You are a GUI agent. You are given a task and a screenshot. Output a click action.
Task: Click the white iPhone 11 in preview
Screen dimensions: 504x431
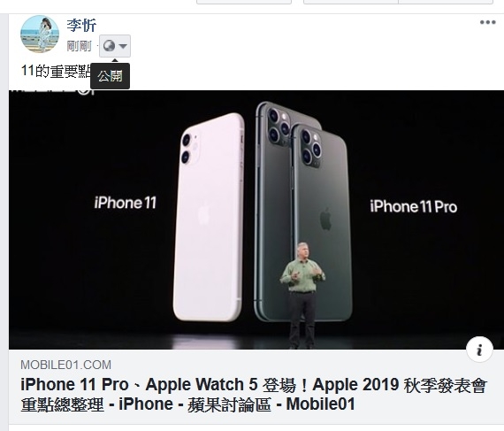209,217
